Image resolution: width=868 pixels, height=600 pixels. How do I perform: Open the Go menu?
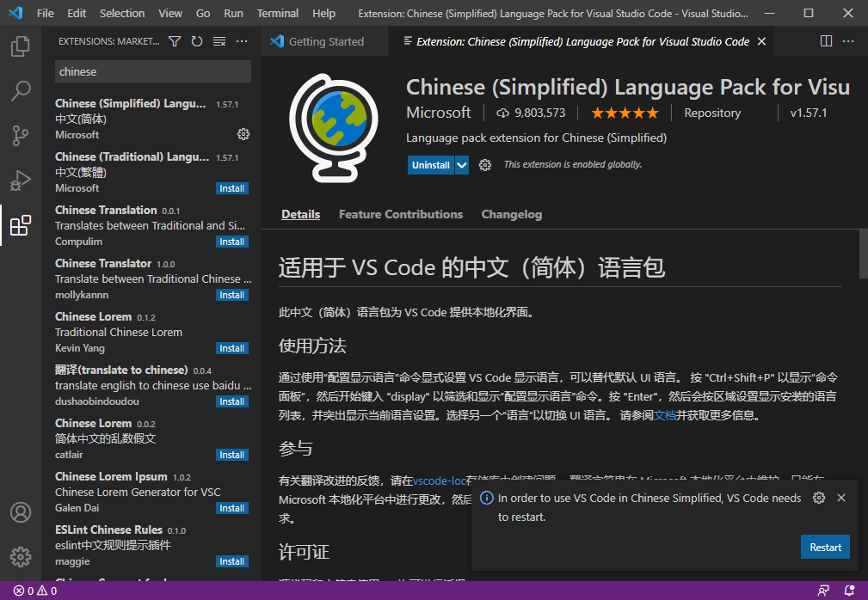point(203,13)
